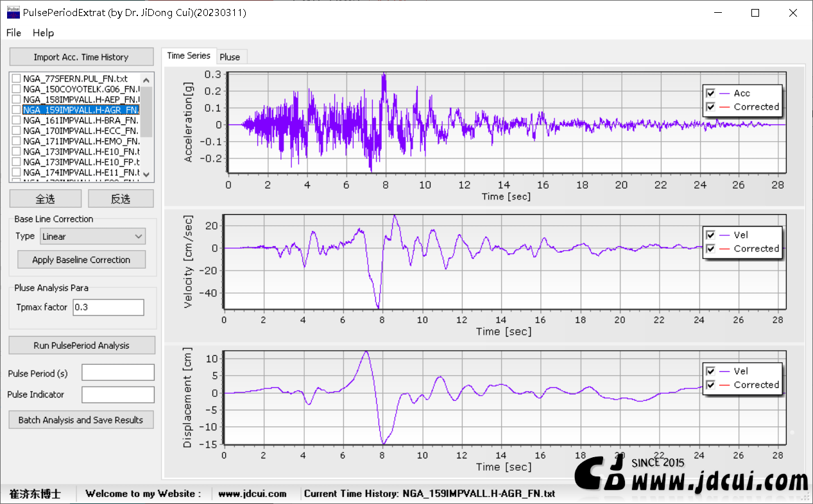Image resolution: width=813 pixels, height=504 pixels.
Task: Switch to the Pluse tab
Action: (230, 57)
